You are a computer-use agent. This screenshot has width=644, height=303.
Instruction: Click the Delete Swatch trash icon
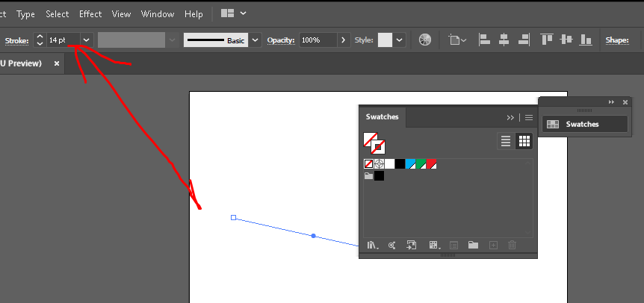(513, 246)
